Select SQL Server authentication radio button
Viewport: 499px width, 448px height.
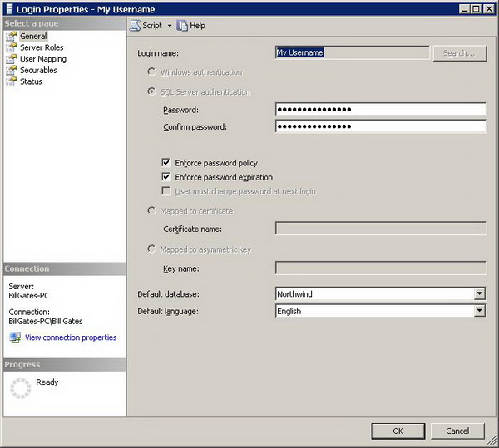151,91
